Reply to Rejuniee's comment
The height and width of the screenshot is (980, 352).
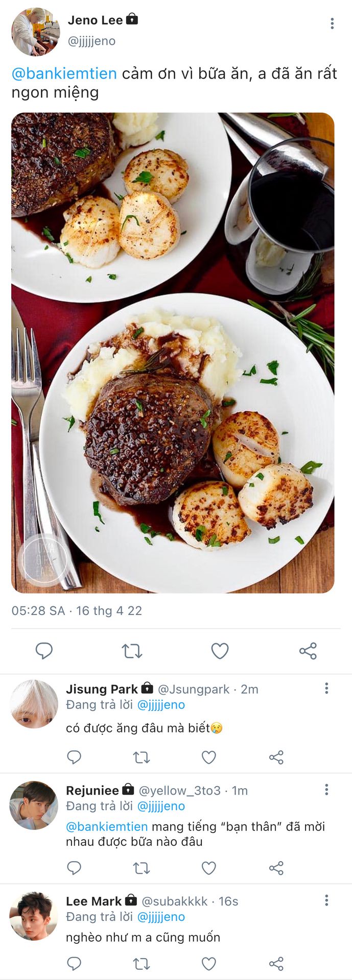coord(74,868)
